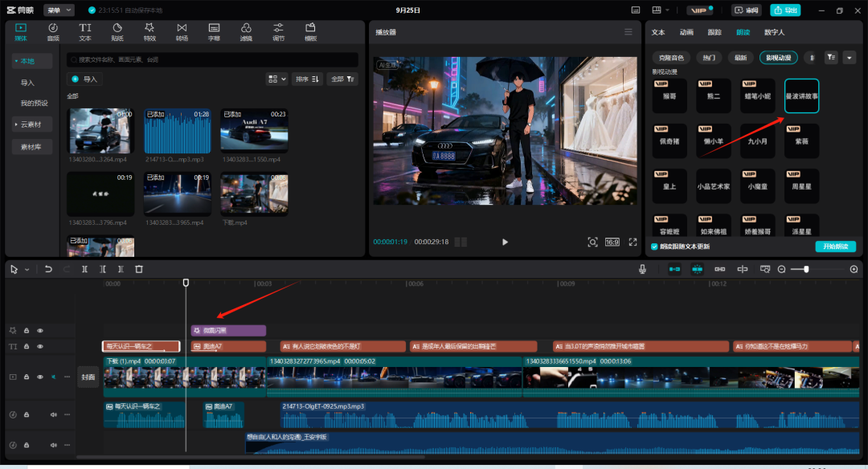Open the 转场 (Transitions) panel
The height and width of the screenshot is (469, 868).
[182, 31]
